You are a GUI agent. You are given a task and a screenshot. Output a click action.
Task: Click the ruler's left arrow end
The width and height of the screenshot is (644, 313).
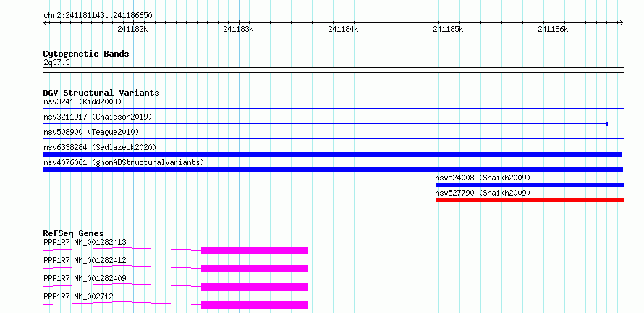tap(45, 22)
